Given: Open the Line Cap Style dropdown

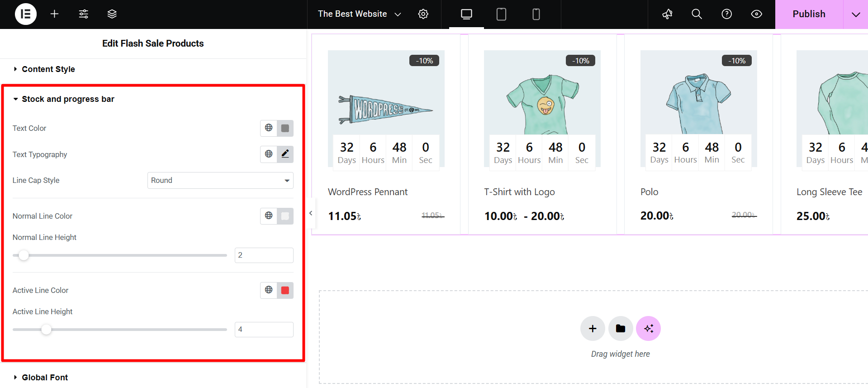Looking at the screenshot, I should click(220, 180).
